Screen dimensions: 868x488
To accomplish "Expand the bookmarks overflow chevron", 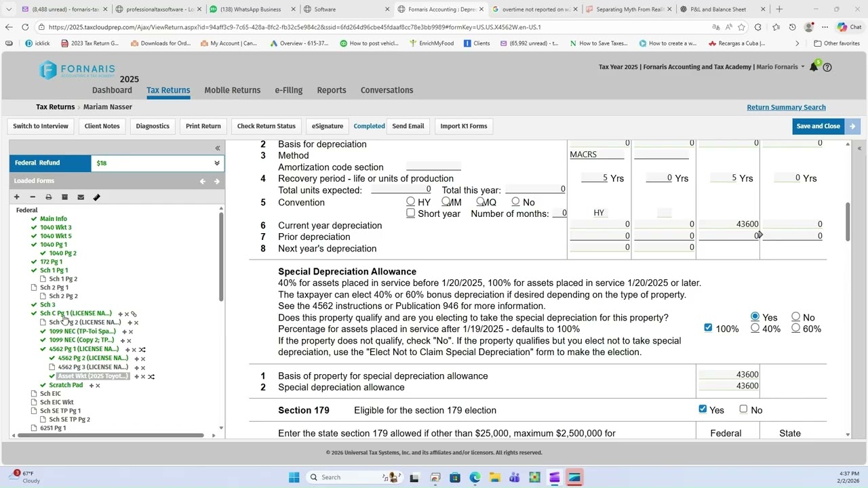I will 797,43.
